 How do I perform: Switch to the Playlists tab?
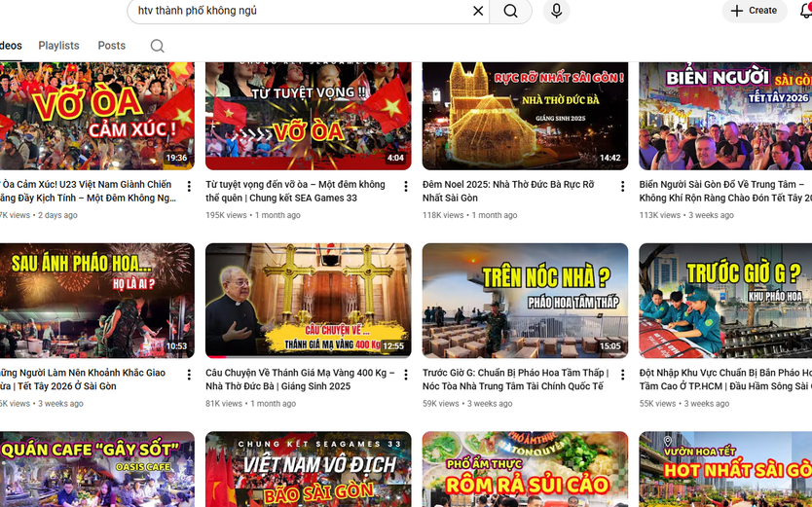pyautogui.click(x=58, y=46)
